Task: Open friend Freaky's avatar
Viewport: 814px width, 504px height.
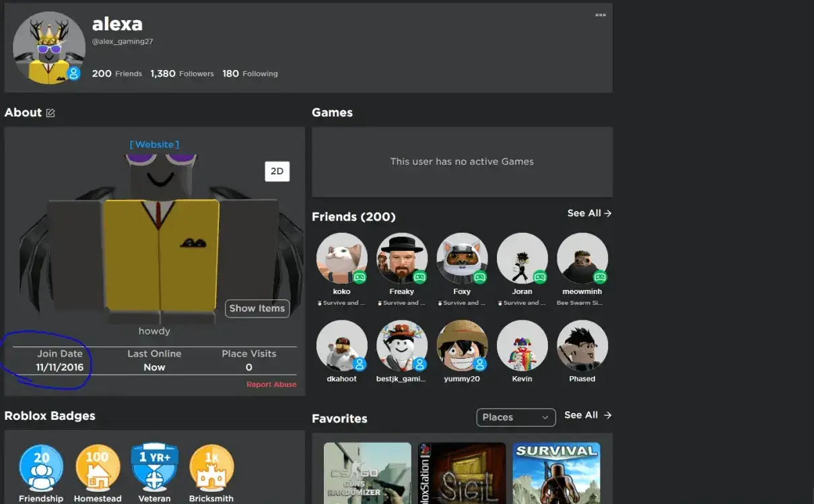Action: (402, 258)
